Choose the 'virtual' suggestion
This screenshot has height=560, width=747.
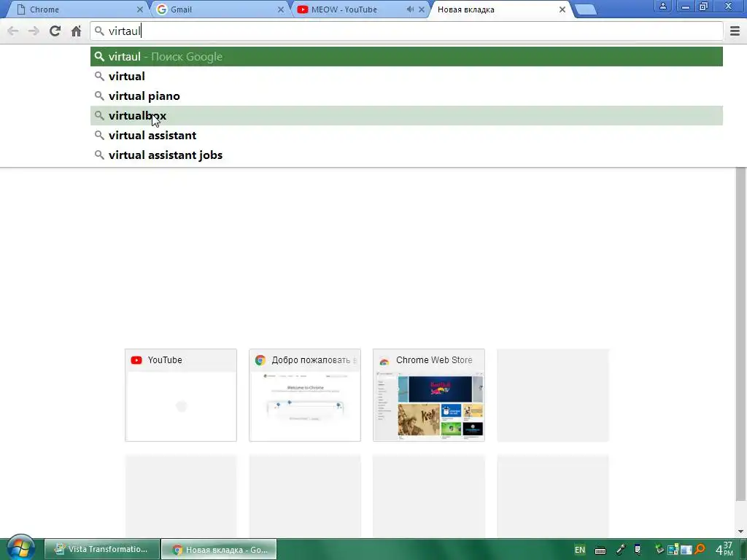point(406,76)
